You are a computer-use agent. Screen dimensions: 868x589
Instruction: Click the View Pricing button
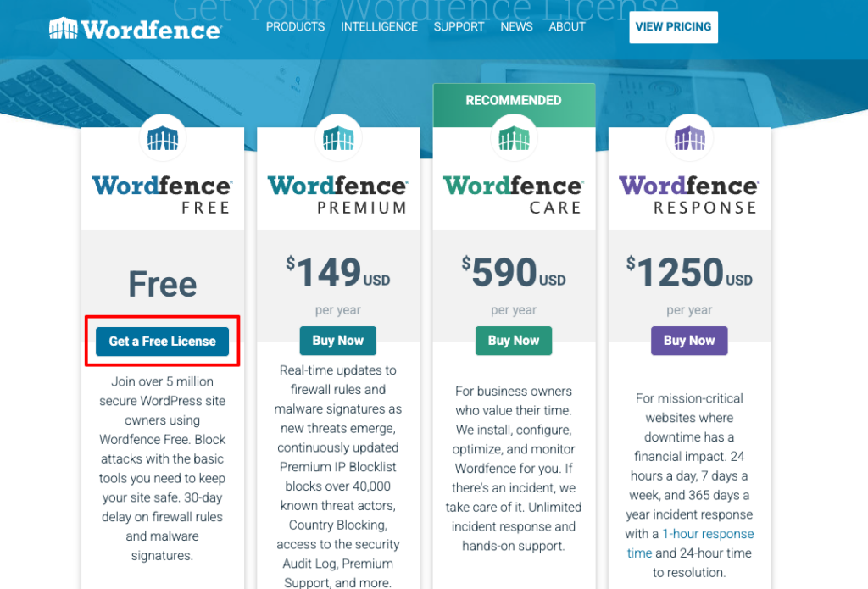click(x=673, y=27)
